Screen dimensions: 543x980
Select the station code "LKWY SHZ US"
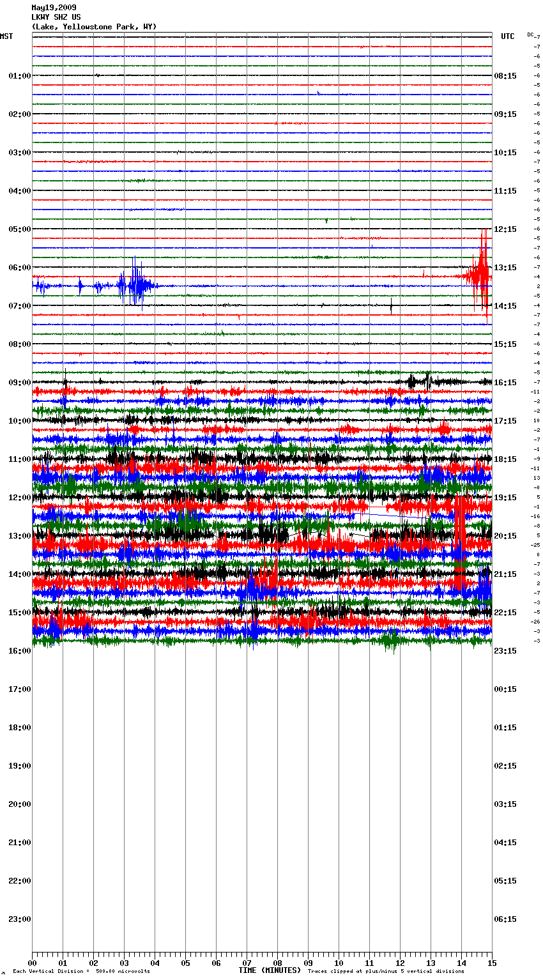coord(56,17)
